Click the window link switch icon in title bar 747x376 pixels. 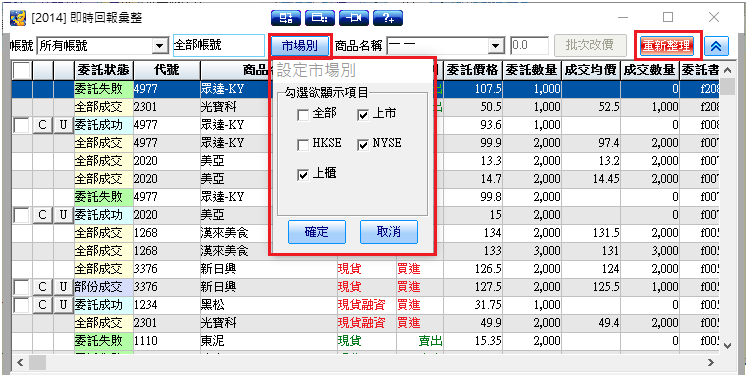click(286, 18)
